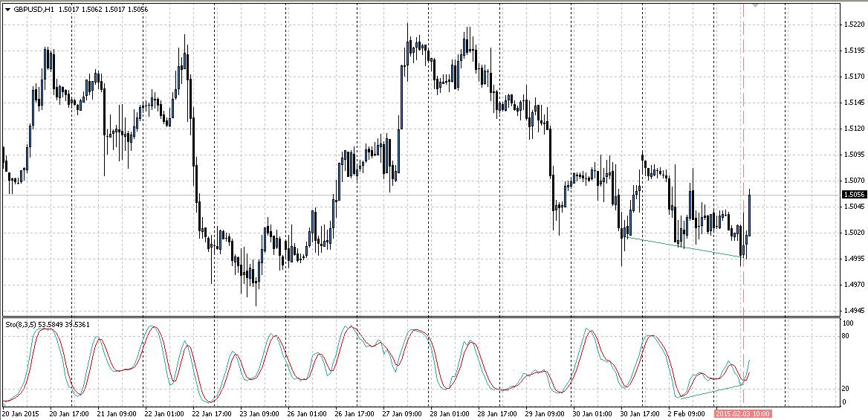Click the time label 29 Jan 09:00
Screen dimensions: 868x420
coord(545,414)
